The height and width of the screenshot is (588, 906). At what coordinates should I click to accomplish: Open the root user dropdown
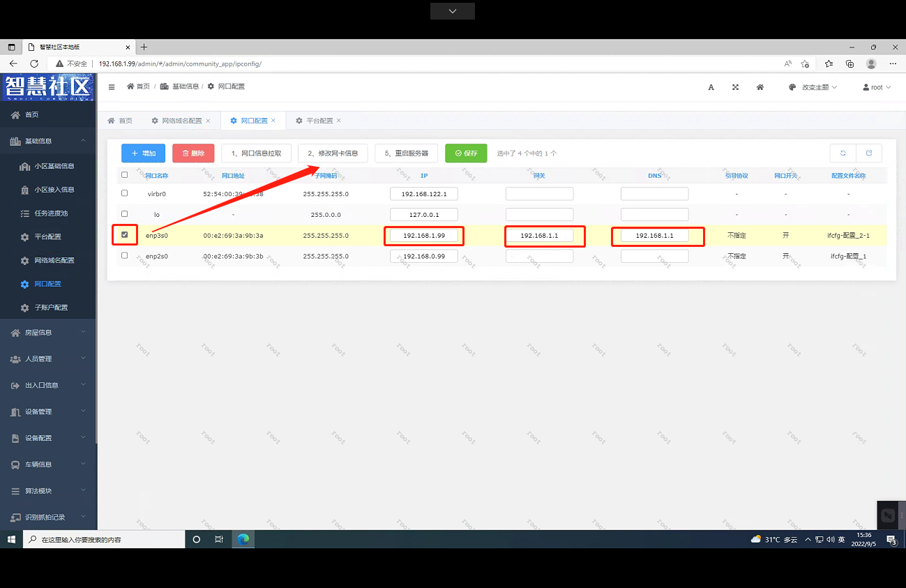pos(877,87)
